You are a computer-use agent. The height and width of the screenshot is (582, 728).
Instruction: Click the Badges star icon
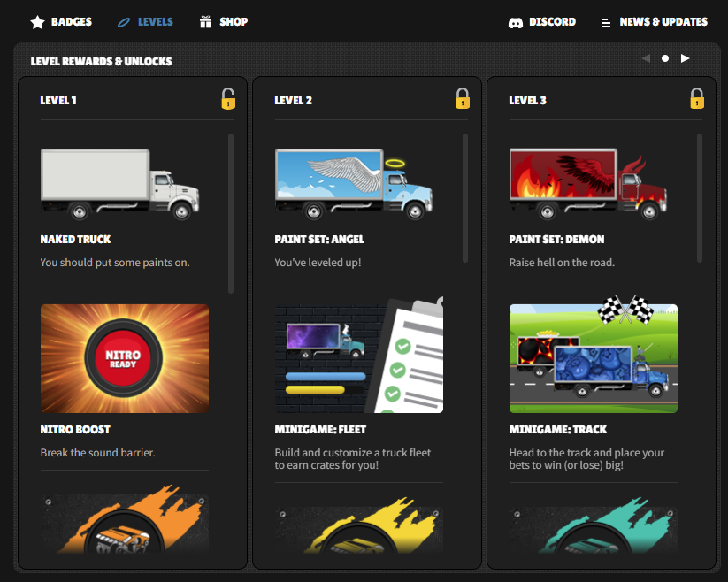(x=38, y=22)
